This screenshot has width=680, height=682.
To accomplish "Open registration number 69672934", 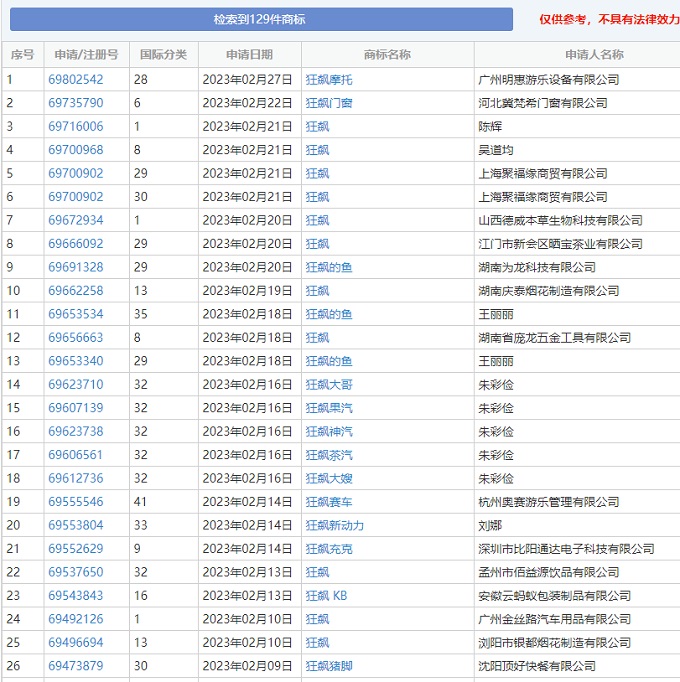I will [76, 221].
